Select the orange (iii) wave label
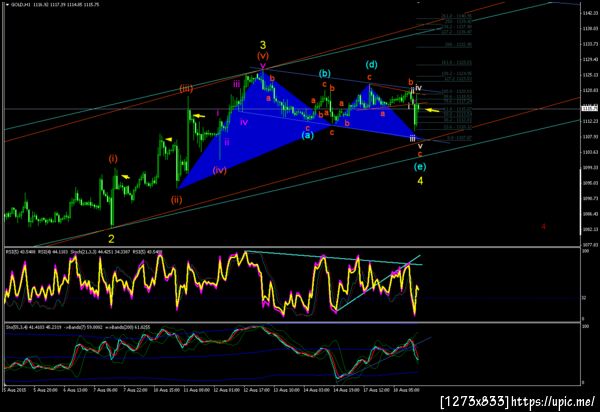Screen dimensions: 600x412 tap(186, 89)
